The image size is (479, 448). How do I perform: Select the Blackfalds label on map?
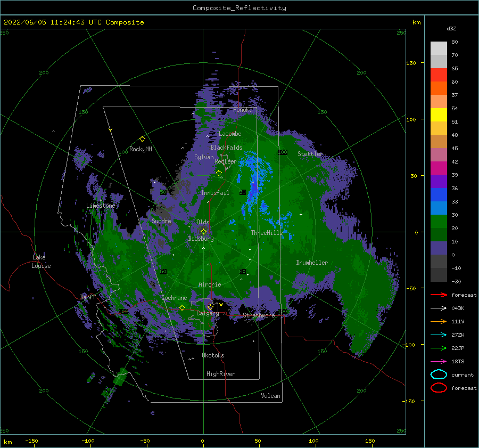click(226, 148)
